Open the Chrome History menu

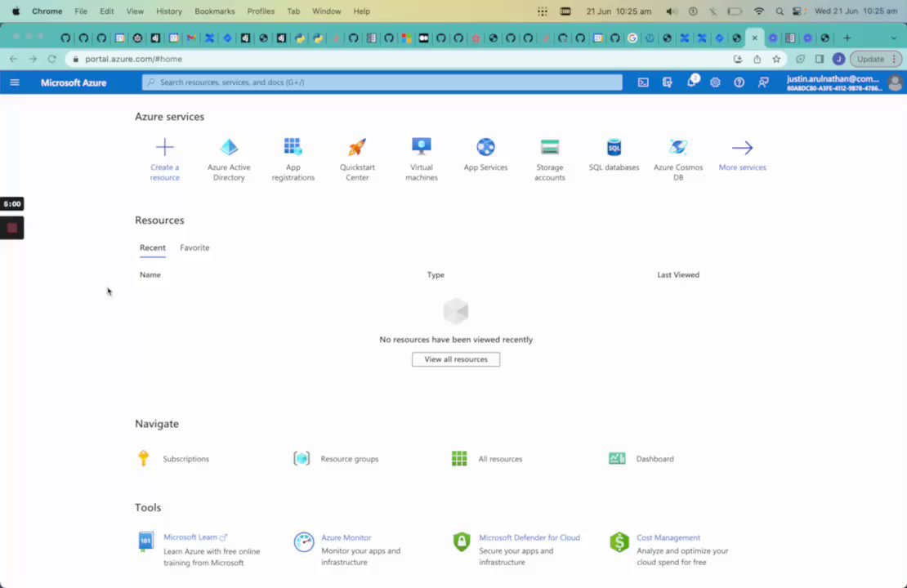click(169, 11)
